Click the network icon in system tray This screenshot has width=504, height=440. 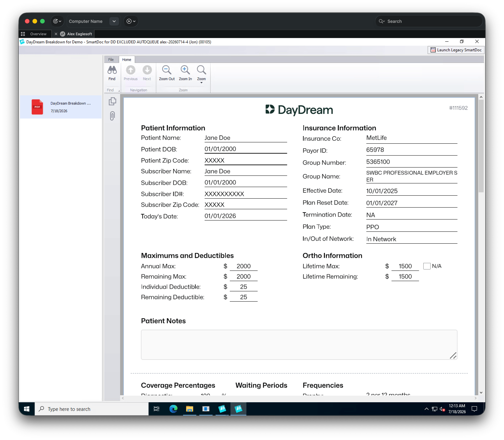click(434, 409)
